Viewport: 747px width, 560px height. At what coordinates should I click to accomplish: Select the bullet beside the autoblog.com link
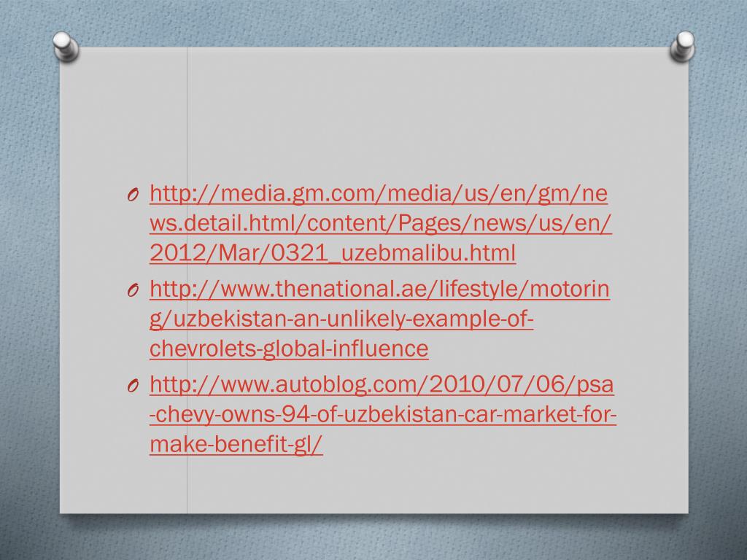(x=133, y=386)
